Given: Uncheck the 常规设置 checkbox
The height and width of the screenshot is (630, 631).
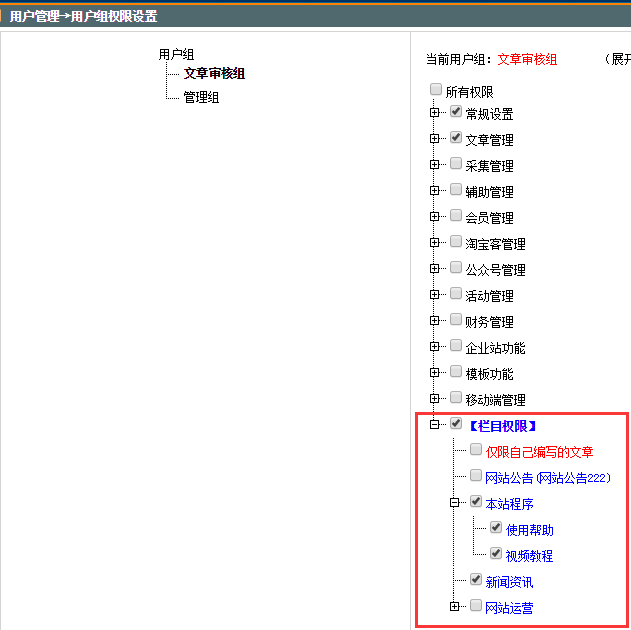Looking at the screenshot, I should click(456, 112).
